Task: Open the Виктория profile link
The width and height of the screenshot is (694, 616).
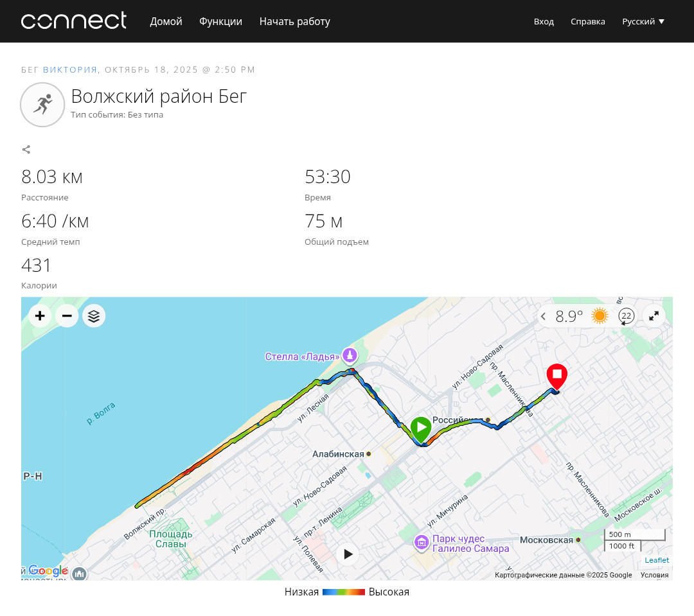Action: click(70, 69)
